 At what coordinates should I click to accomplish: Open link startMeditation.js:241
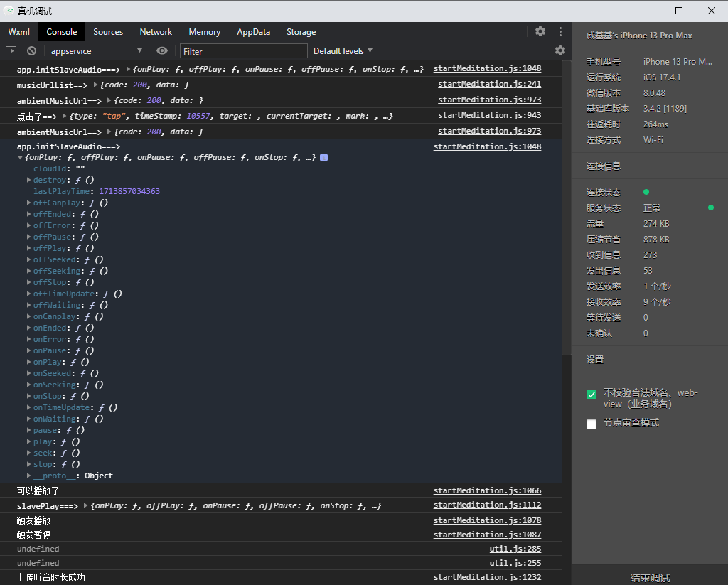(x=489, y=84)
